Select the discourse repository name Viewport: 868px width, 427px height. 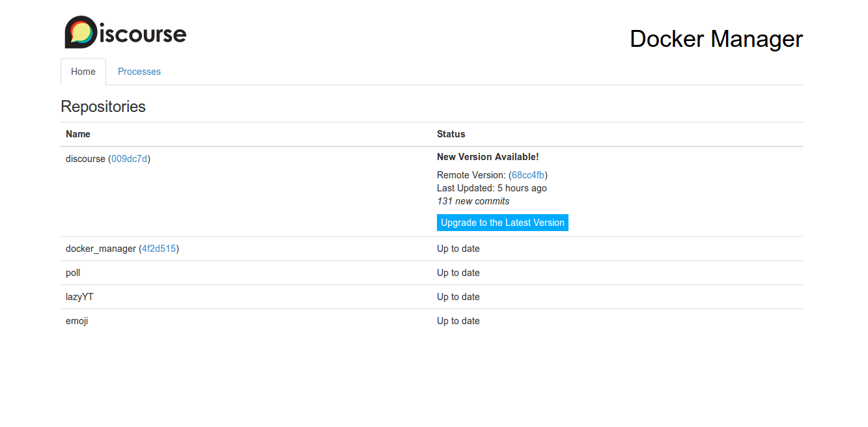(x=85, y=158)
